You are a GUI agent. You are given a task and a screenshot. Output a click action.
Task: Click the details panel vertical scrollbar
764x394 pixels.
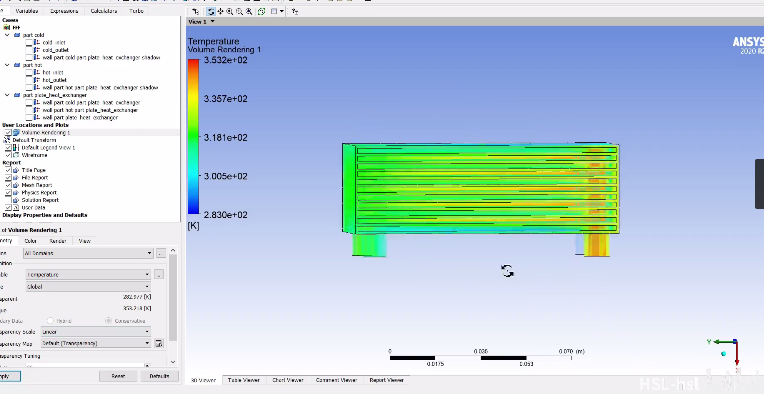coord(173,297)
